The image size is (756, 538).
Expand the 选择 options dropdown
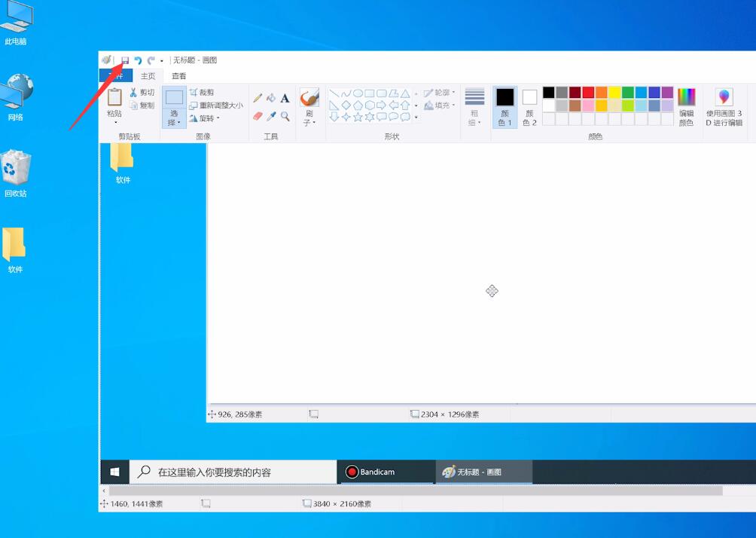tap(174, 118)
